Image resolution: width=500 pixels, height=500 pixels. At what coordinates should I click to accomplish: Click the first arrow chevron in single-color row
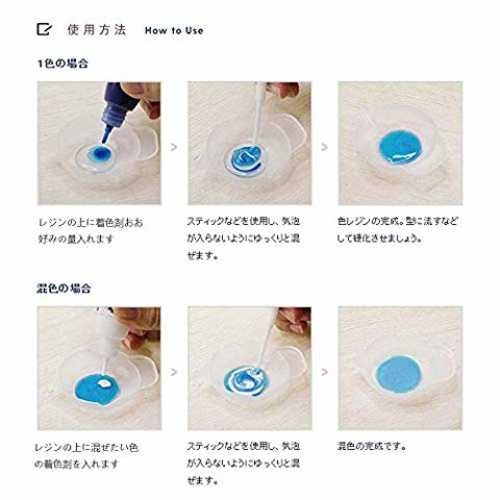(x=174, y=147)
